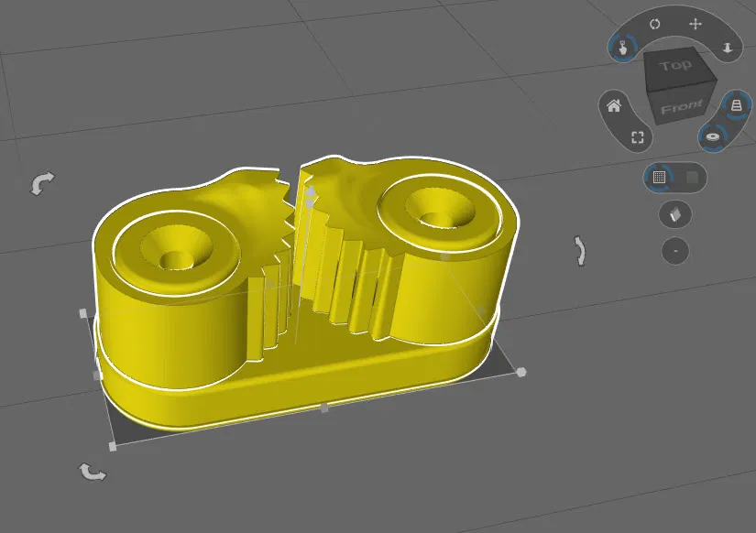This screenshot has width=756, height=533.
Task: Open the printer setup icon on the right arc
Action: click(x=739, y=106)
